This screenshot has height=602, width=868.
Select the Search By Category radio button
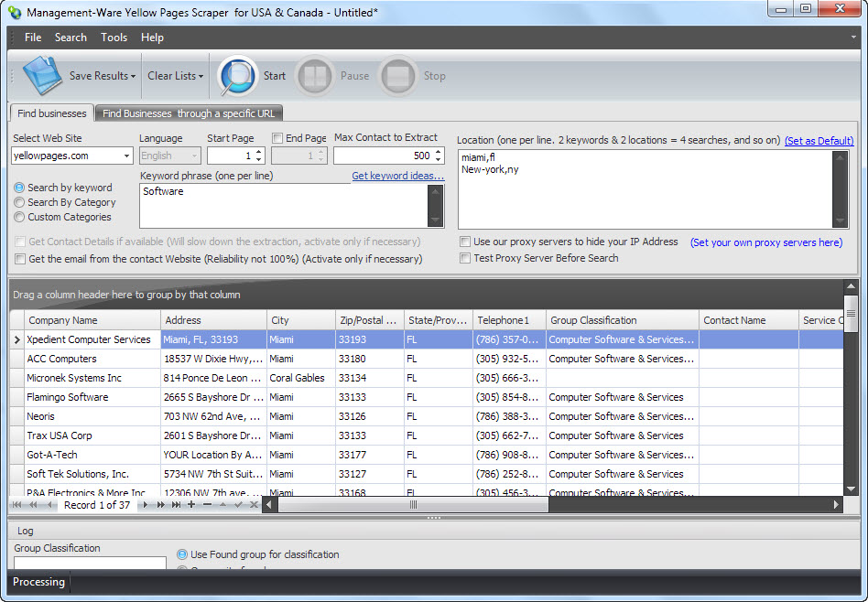point(19,202)
